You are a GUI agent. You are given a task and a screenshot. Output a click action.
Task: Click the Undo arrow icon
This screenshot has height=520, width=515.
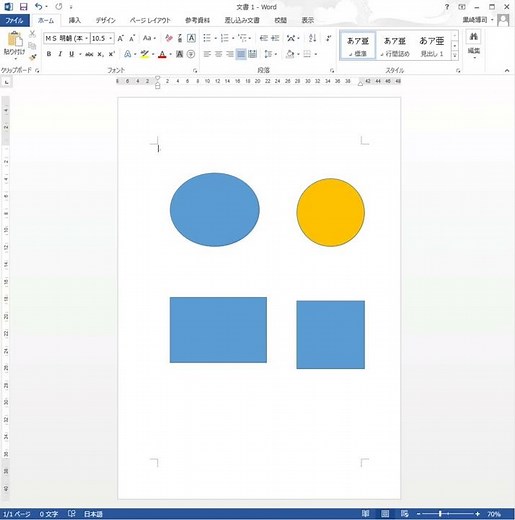click(x=38, y=6)
